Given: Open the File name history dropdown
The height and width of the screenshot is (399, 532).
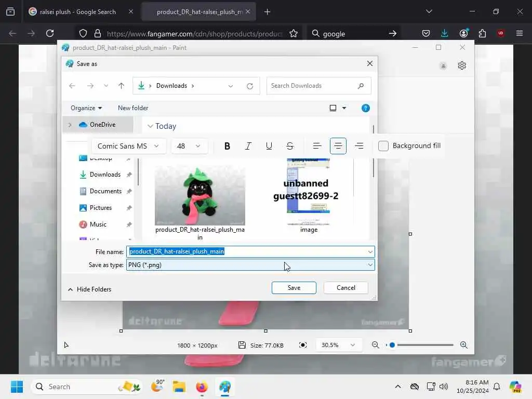Looking at the screenshot, I should (370, 251).
